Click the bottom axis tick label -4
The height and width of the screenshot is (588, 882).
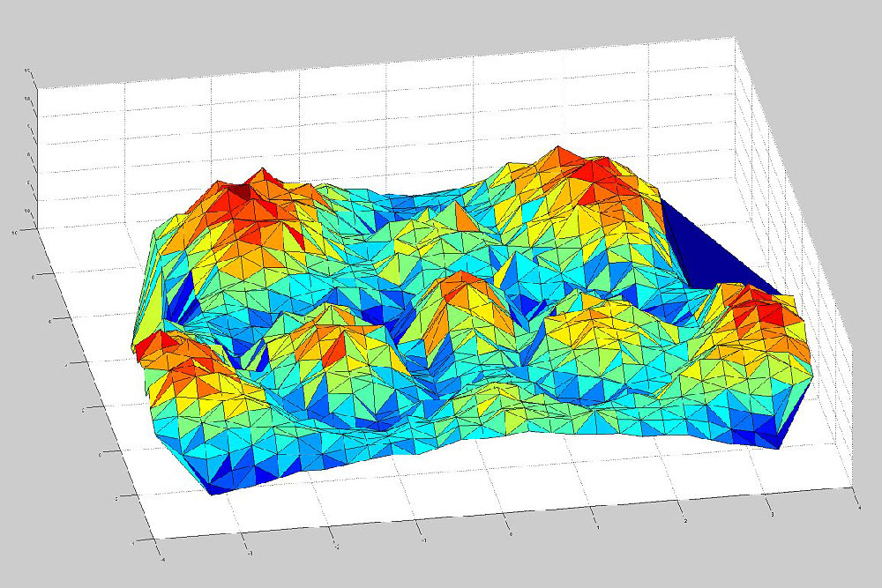click(163, 559)
